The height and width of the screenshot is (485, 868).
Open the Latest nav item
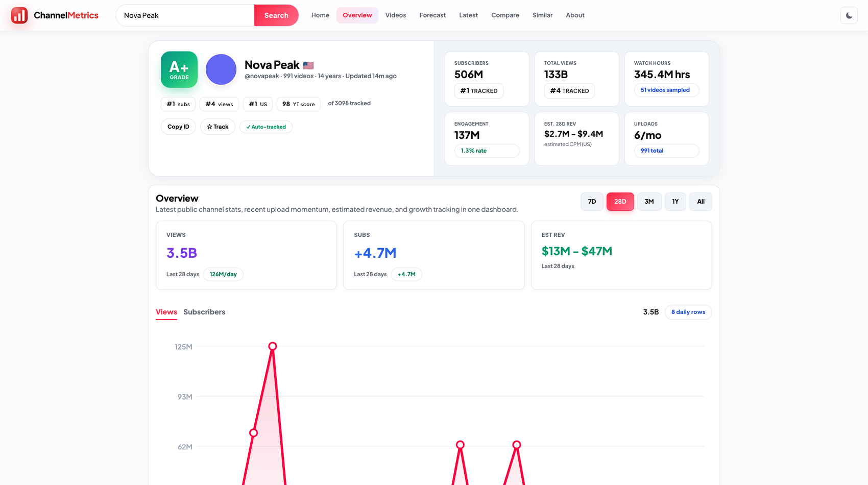pos(468,15)
